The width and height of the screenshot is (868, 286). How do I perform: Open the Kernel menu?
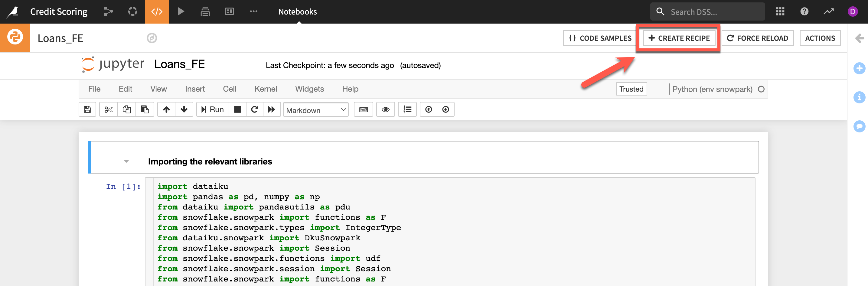(x=266, y=89)
